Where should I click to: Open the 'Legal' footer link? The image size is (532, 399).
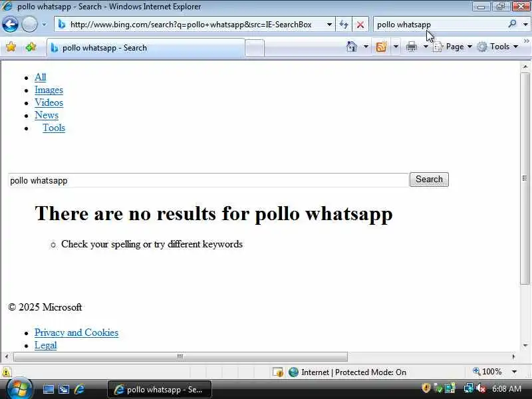[x=45, y=345]
